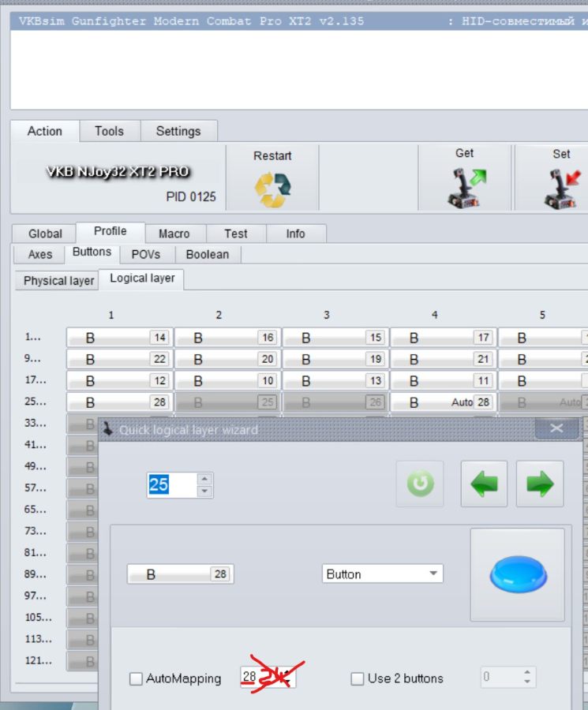Open the Settings tab
This screenshot has width=588, height=710.
coord(178,131)
